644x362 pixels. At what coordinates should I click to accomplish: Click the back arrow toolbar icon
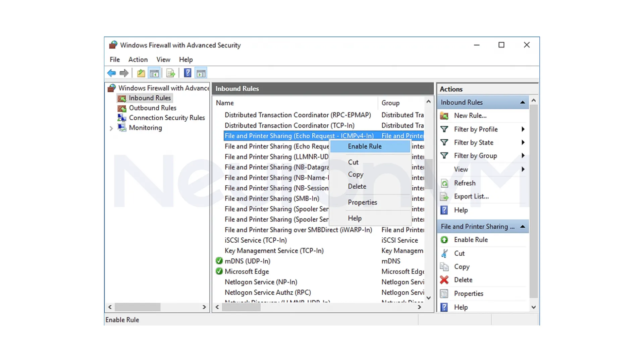click(111, 73)
